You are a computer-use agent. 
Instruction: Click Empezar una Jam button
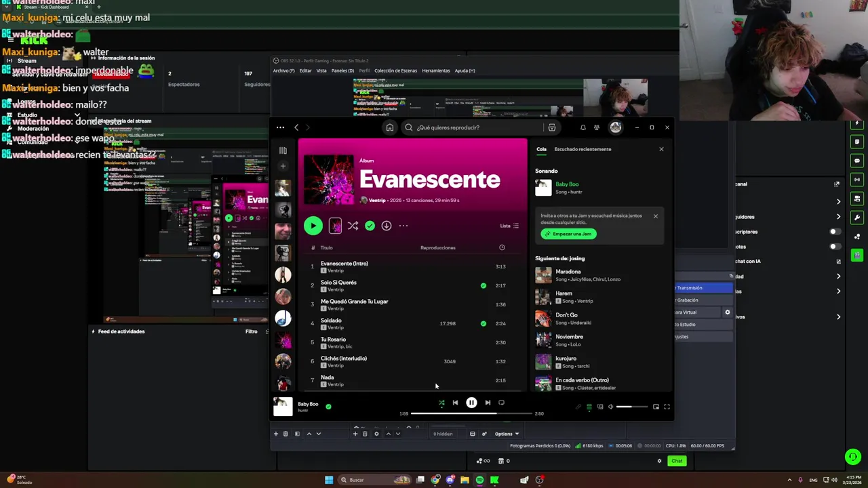coord(570,234)
